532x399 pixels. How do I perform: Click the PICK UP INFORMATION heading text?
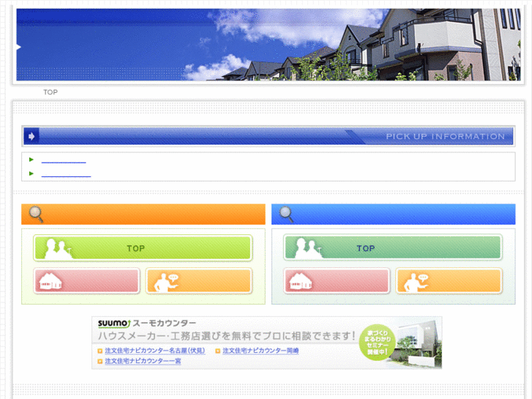pyautogui.click(x=445, y=136)
